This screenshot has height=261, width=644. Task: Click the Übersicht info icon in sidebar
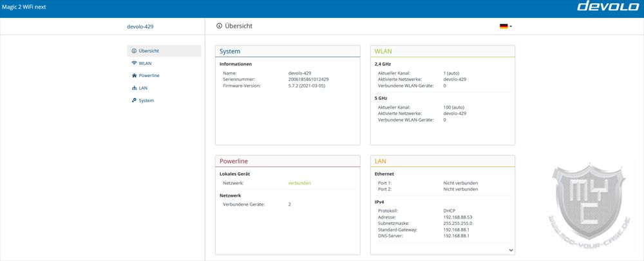point(134,51)
